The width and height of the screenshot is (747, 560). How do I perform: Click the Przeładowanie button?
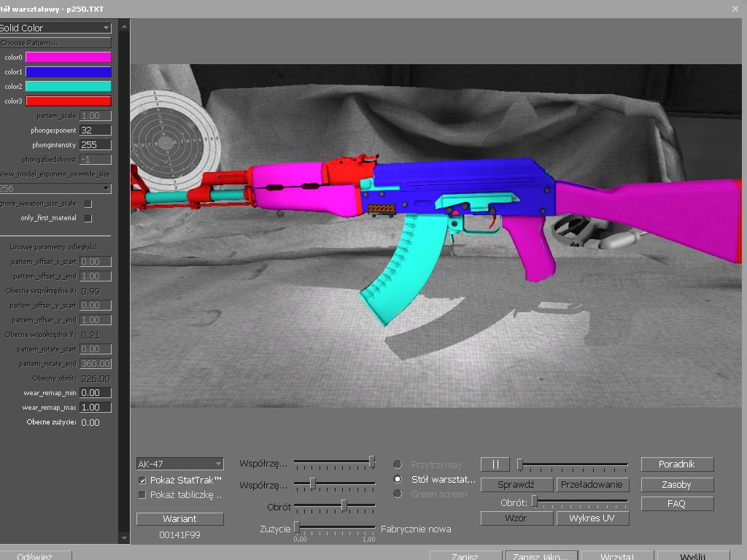click(x=592, y=485)
